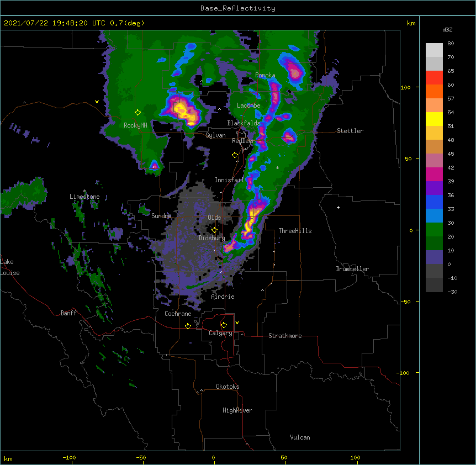This screenshot has height=465, width=476.
Task: Click the Lacombe city label
Action: [248, 105]
